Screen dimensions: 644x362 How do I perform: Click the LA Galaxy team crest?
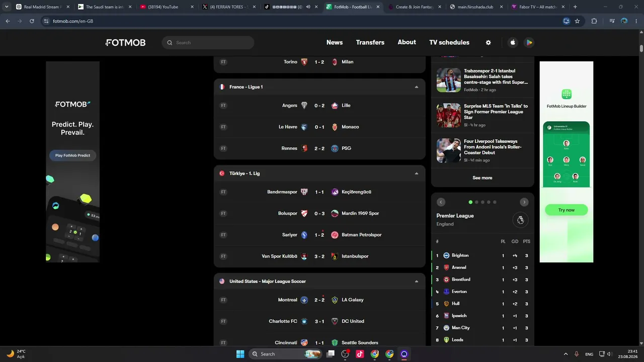[335, 300]
